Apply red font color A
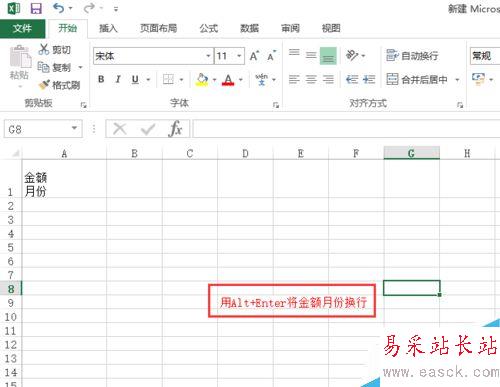This screenshot has height=387, width=500. [x=228, y=79]
